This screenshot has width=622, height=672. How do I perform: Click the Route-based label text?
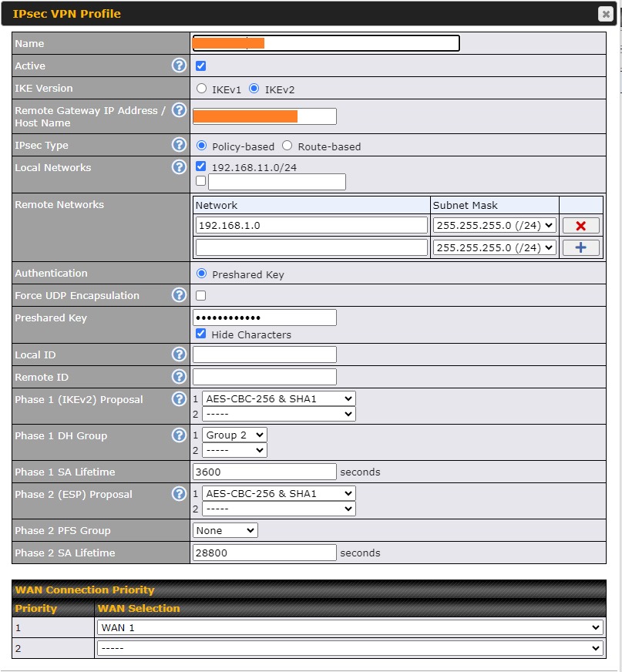[329, 146]
